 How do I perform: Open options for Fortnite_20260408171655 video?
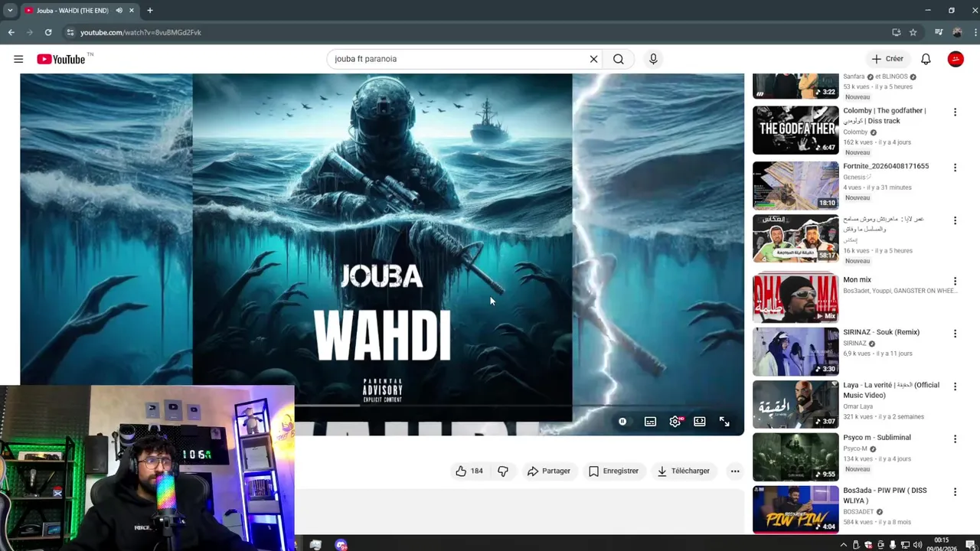tap(955, 168)
